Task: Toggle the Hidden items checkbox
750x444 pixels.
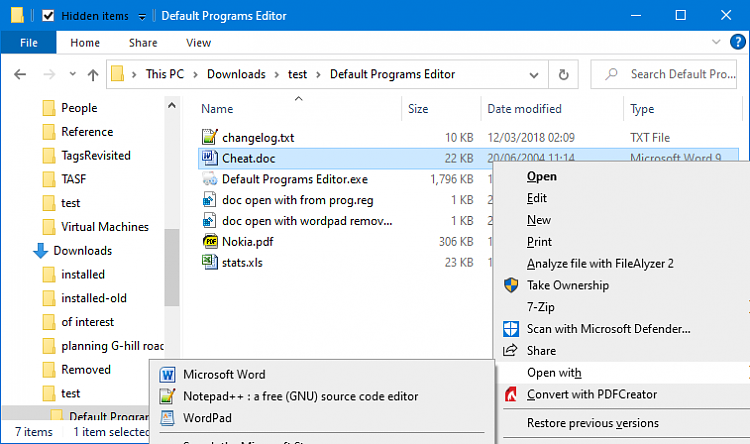Action: pos(48,16)
